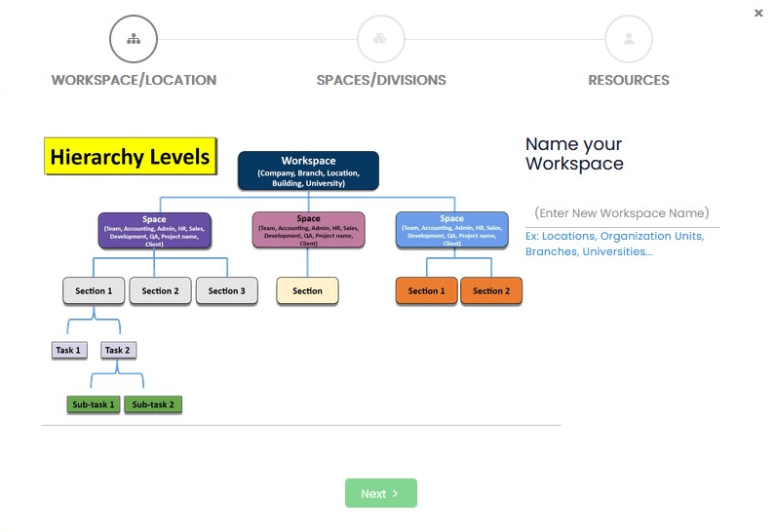Select the RESOURCES step label
The height and width of the screenshot is (532, 775).
tap(628, 80)
